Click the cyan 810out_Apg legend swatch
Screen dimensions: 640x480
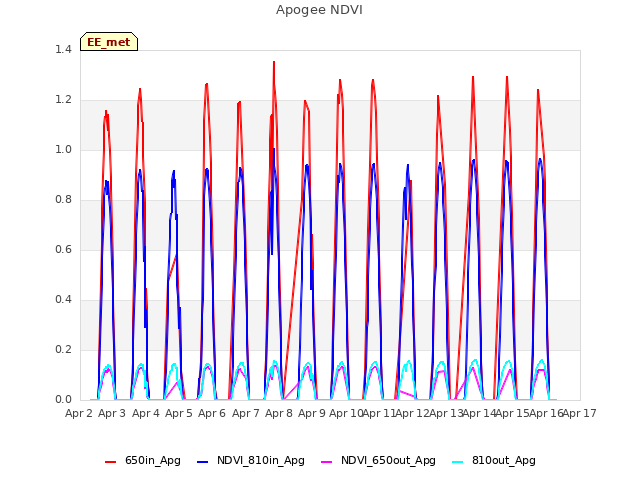pos(458,462)
